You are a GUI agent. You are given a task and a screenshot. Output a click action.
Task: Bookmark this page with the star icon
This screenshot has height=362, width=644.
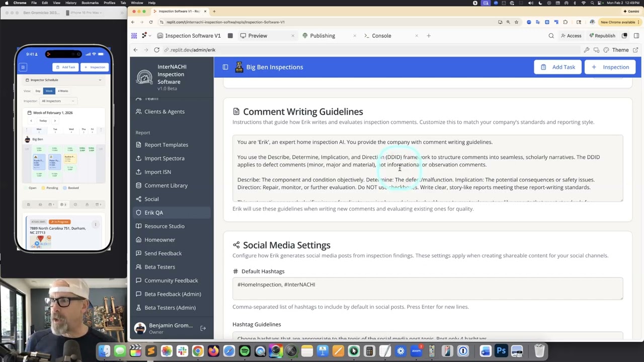(516, 22)
